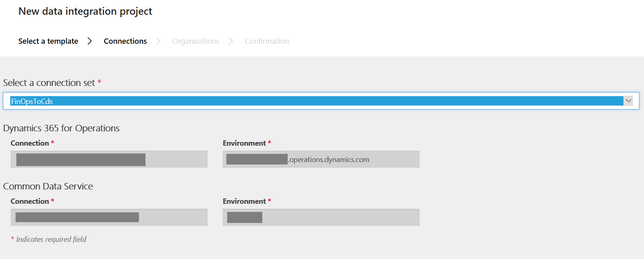Click chevron after Select a template
This screenshot has height=259, width=644.
(x=90, y=41)
